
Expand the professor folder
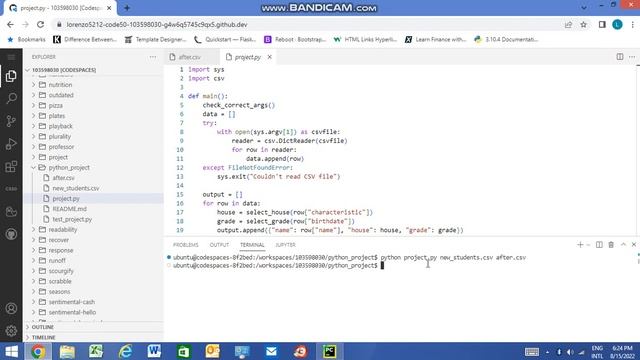coord(61,147)
